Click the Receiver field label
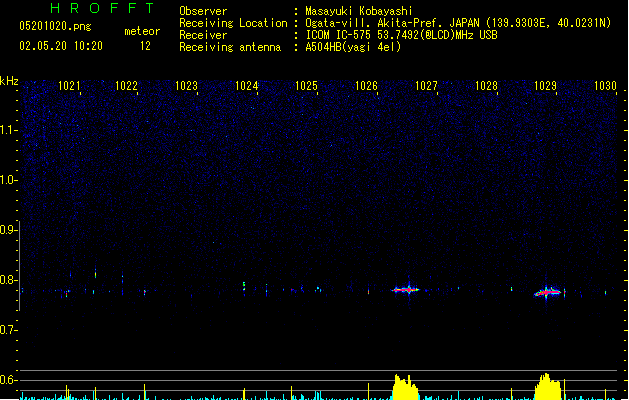Viewport: 629px width, 400px height. coord(203,35)
